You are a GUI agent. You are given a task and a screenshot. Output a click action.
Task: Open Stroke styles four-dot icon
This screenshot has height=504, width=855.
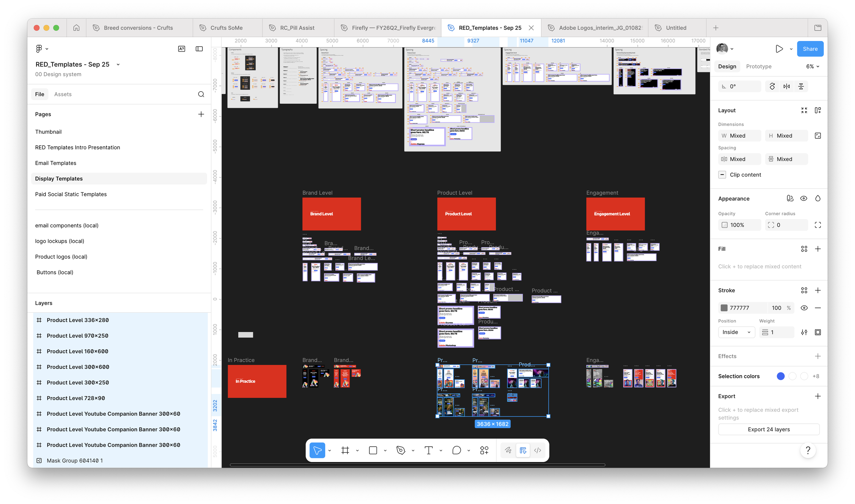(804, 290)
